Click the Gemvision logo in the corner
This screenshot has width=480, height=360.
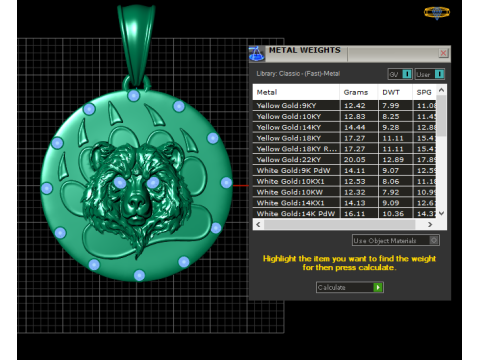pos(437,13)
